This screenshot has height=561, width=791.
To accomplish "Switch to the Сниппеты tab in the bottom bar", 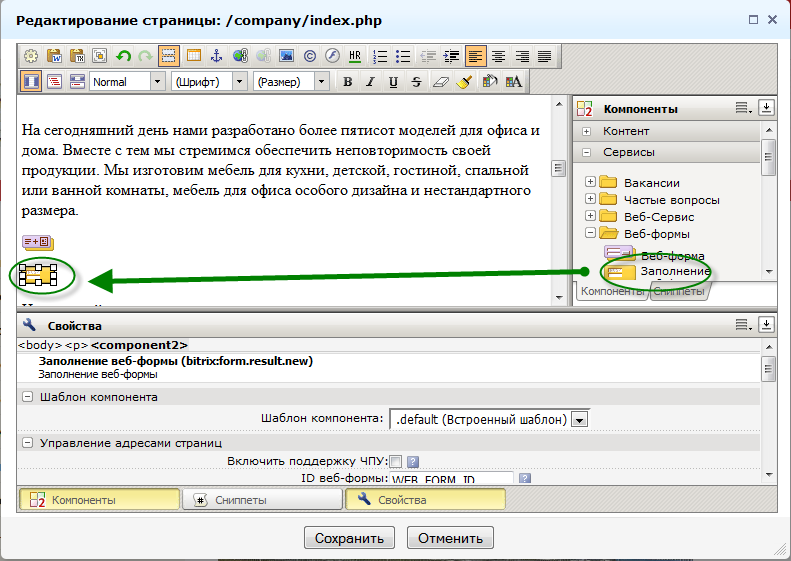I will click(x=262, y=499).
